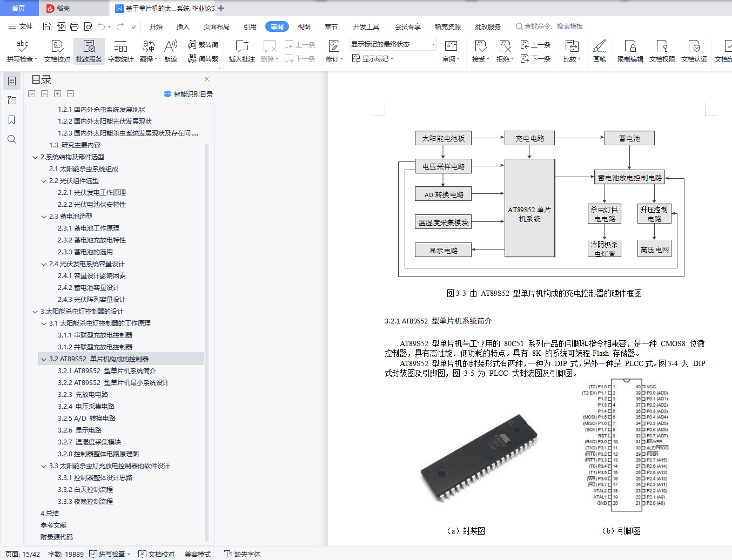Click the 页面: 15/42 status bar entry

[23, 554]
